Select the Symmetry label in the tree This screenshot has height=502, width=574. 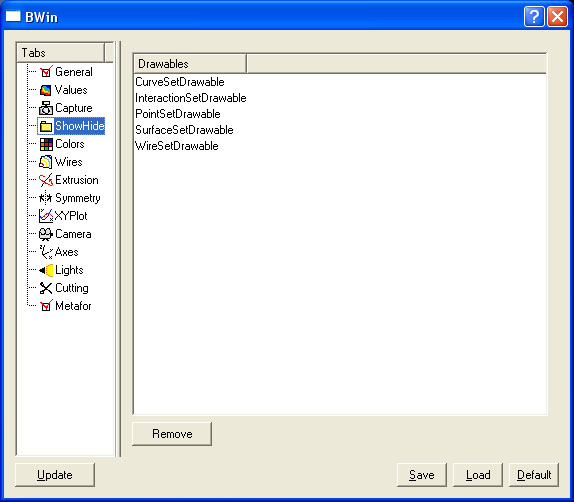tap(78, 198)
